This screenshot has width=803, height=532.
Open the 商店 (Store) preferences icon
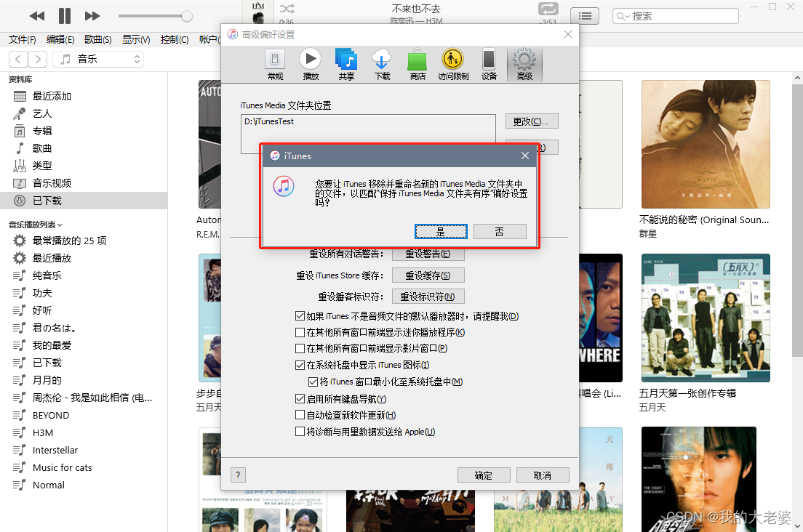click(x=418, y=65)
